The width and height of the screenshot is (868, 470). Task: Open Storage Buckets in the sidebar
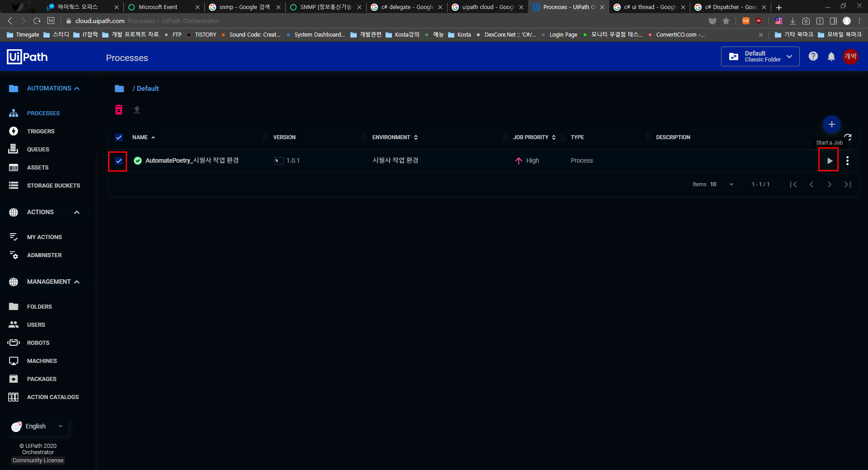click(53, 186)
